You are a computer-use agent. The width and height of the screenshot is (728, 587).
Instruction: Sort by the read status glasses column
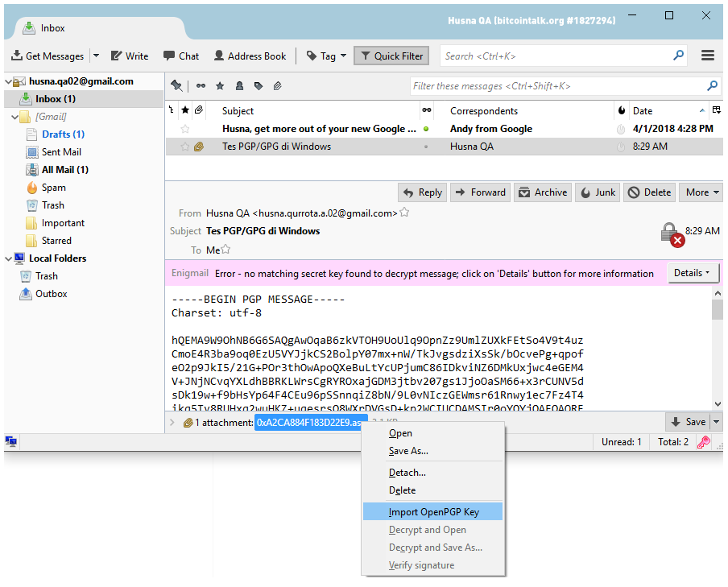[426, 110]
